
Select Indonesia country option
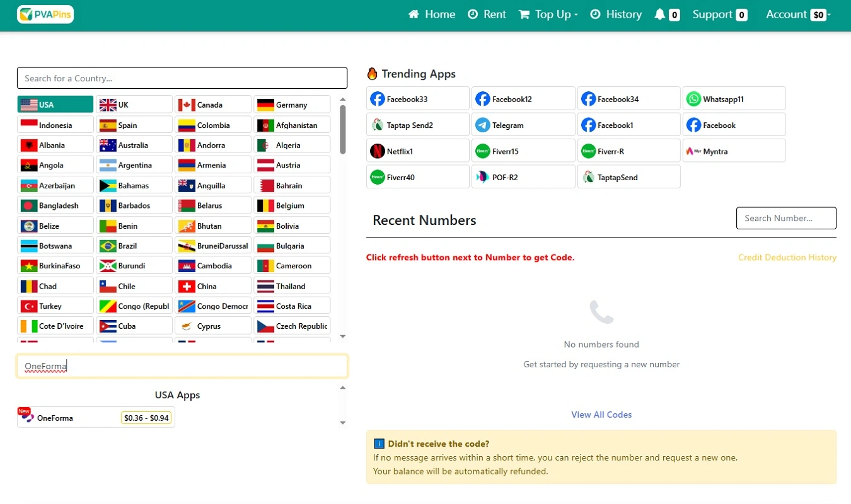pyautogui.click(x=55, y=125)
